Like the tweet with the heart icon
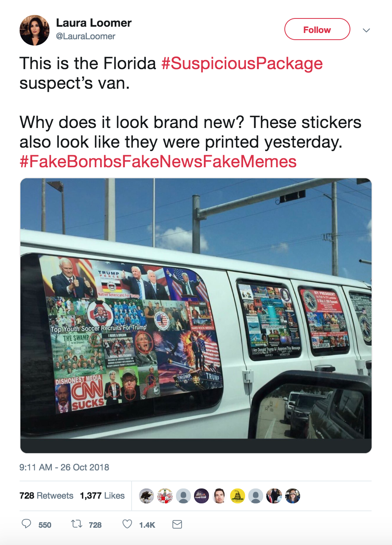This screenshot has height=545, width=392. pyautogui.click(x=127, y=524)
